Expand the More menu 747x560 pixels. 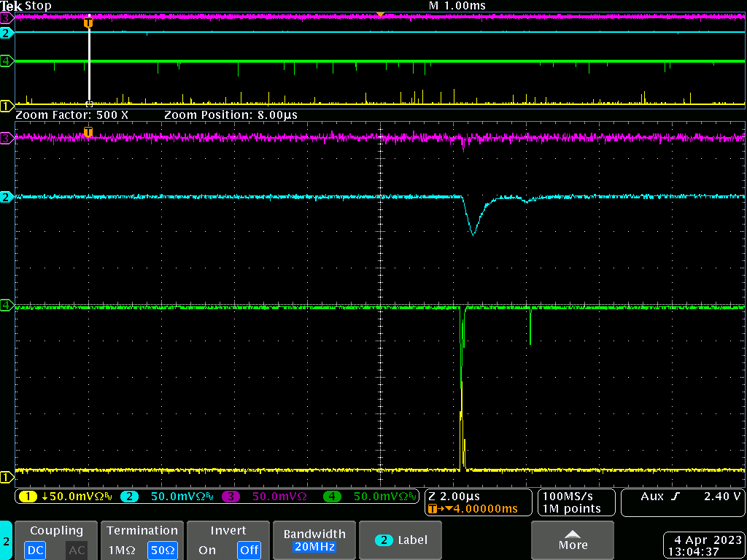coord(573,540)
